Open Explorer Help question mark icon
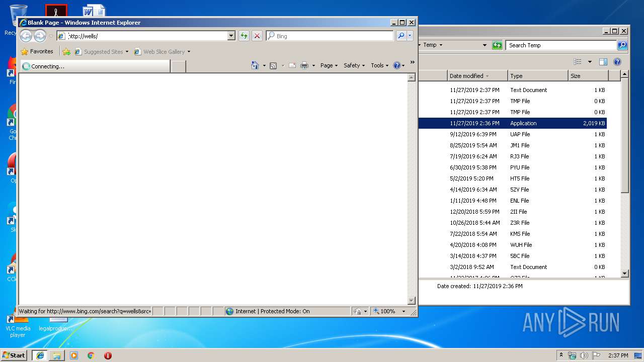 (x=617, y=62)
